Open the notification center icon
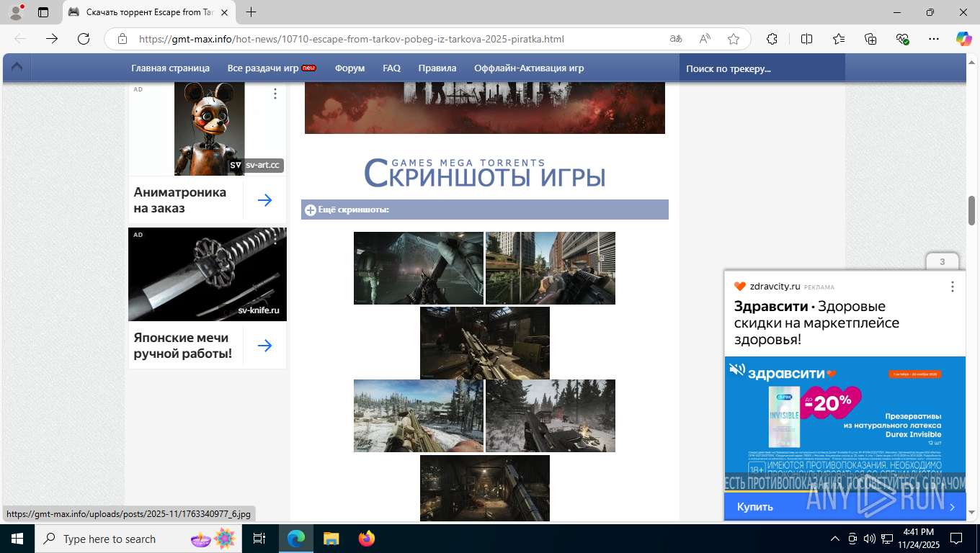Viewport: 980px width, 553px height. point(956,539)
